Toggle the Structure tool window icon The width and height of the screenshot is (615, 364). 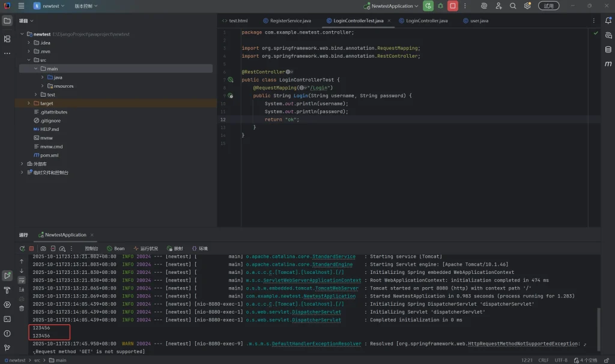point(7,38)
